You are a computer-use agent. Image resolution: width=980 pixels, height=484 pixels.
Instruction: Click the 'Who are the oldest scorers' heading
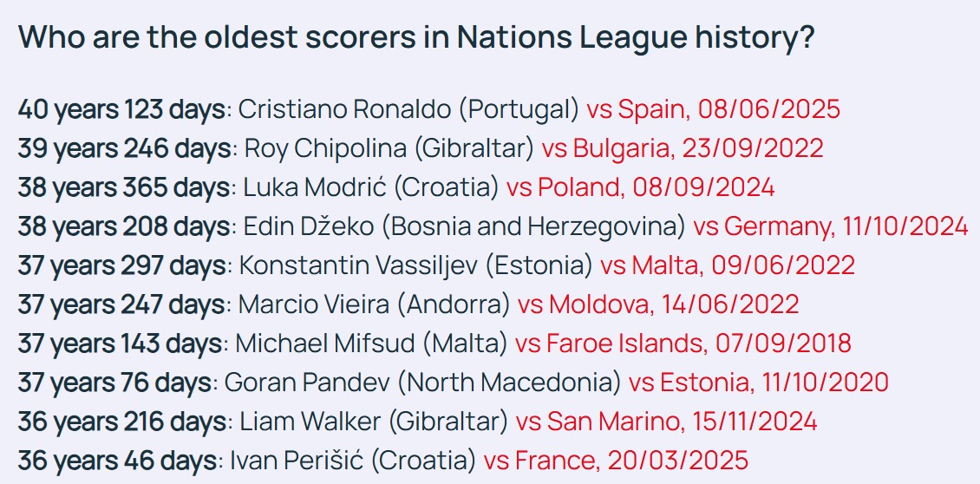click(415, 40)
